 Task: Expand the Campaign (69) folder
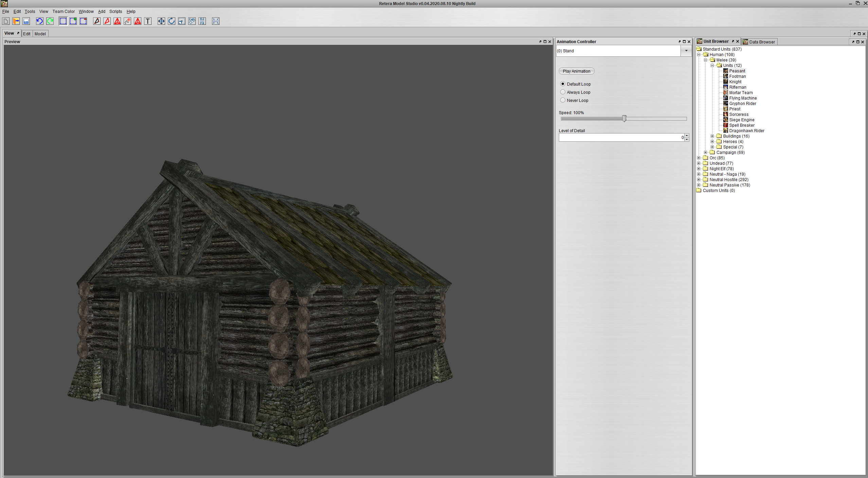(706, 153)
